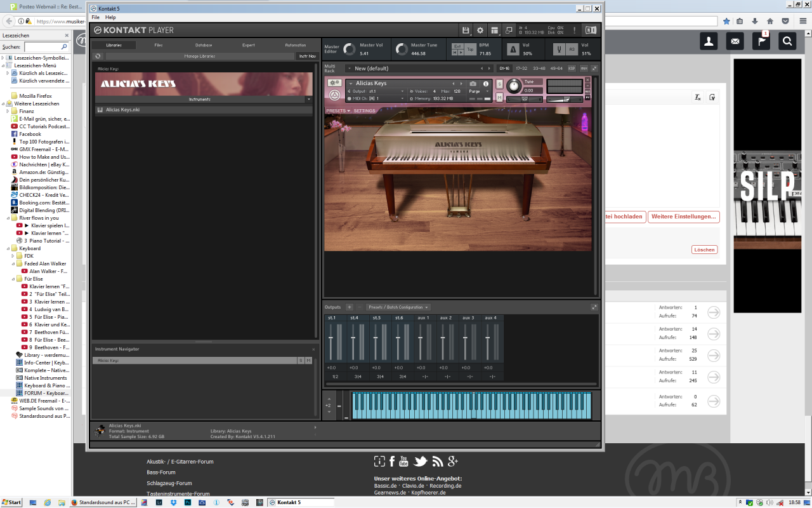Select MIDI channel page 17-32
The image size is (812, 508).
pyautogui.click(x=521, y=68)
